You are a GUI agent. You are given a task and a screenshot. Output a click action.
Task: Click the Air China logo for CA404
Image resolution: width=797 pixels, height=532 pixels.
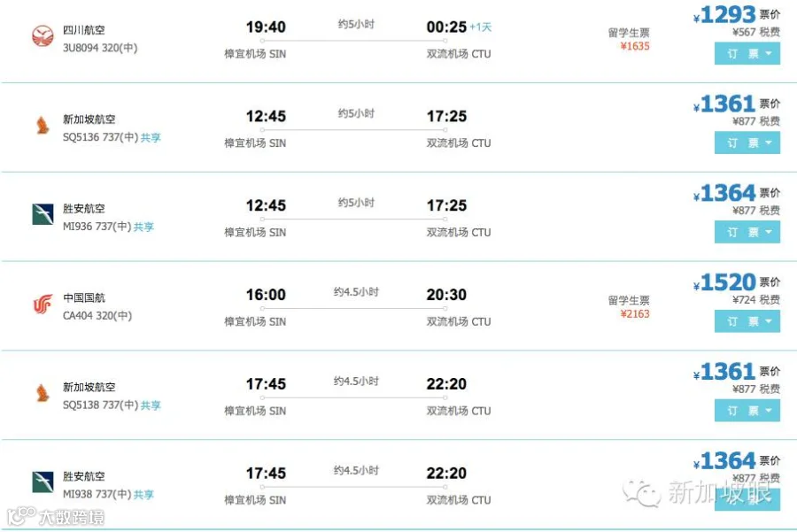[x=43, y=304]
